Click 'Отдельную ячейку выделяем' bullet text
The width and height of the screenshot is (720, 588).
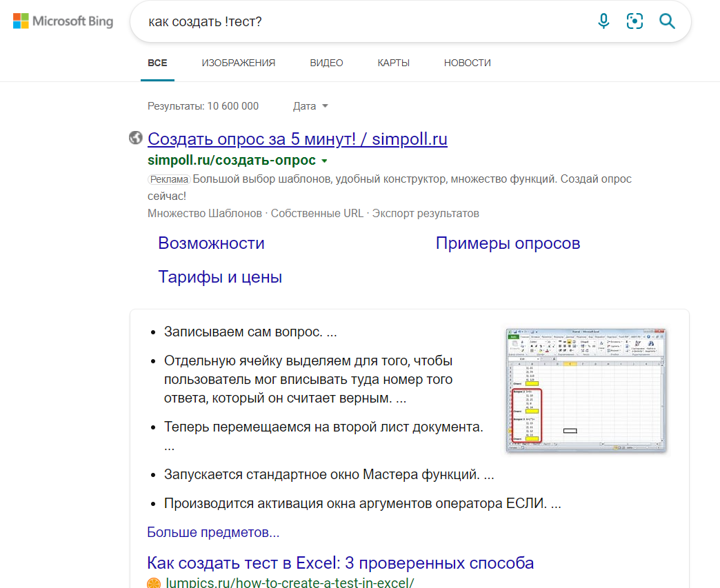tap(308, 379)
